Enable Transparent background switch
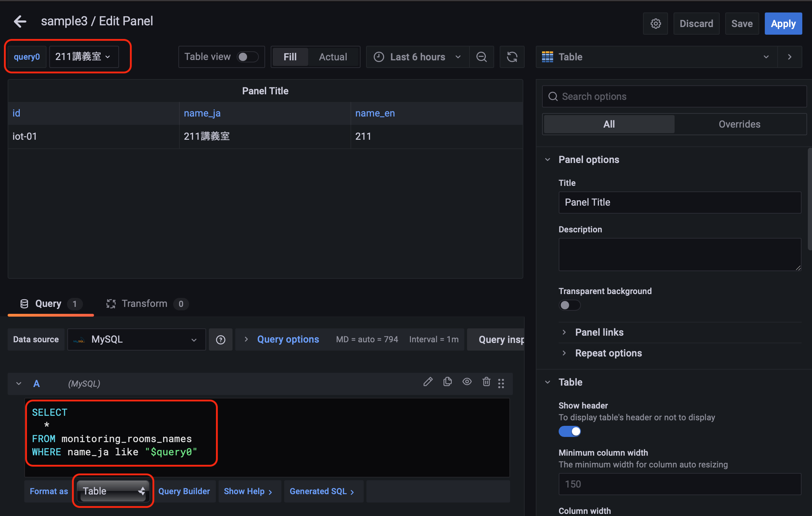812x516 pixels. click(x=569, y=305)
